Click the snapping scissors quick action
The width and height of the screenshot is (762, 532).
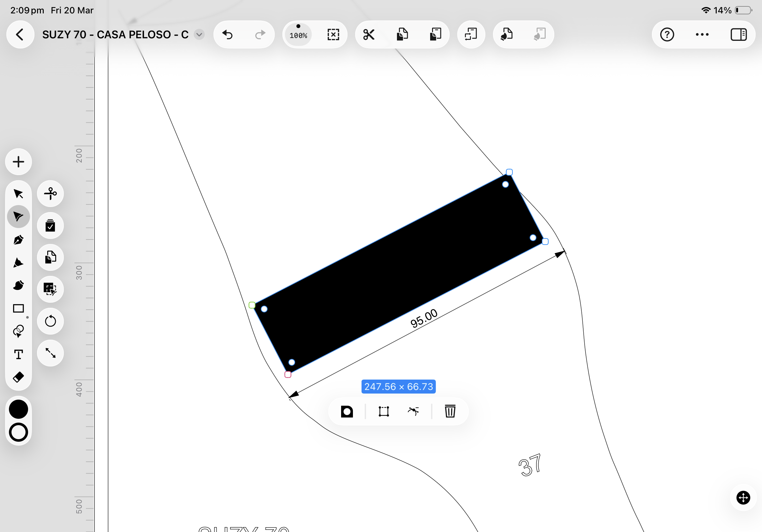pos(50,194)
